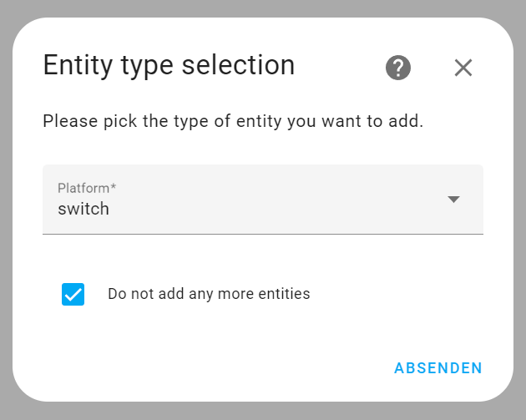This screenshot has width=526, height=420.
Task: Expand the Platform dropdown arrow
Action: (453, 200)
